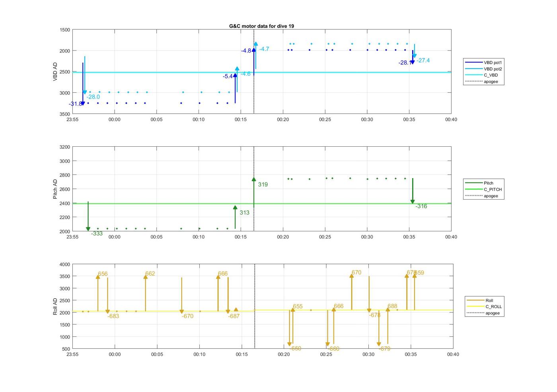Click the bright green line sample for C_PITCH
Screen dimensions: 557x392
[x=473, y=189]
